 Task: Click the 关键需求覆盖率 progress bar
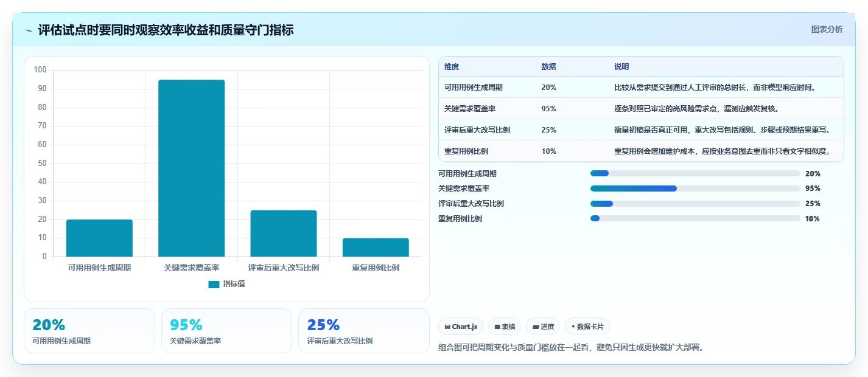[695, 188]
